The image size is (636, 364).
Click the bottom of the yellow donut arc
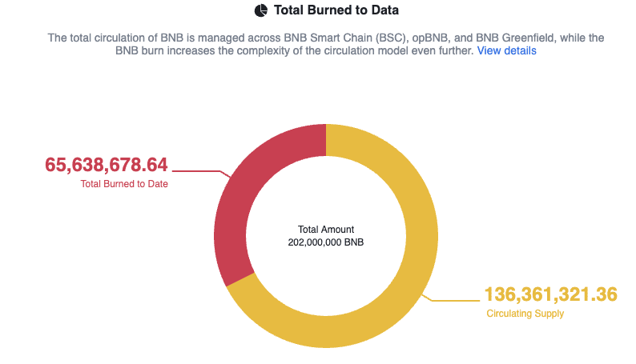point(326,332)
